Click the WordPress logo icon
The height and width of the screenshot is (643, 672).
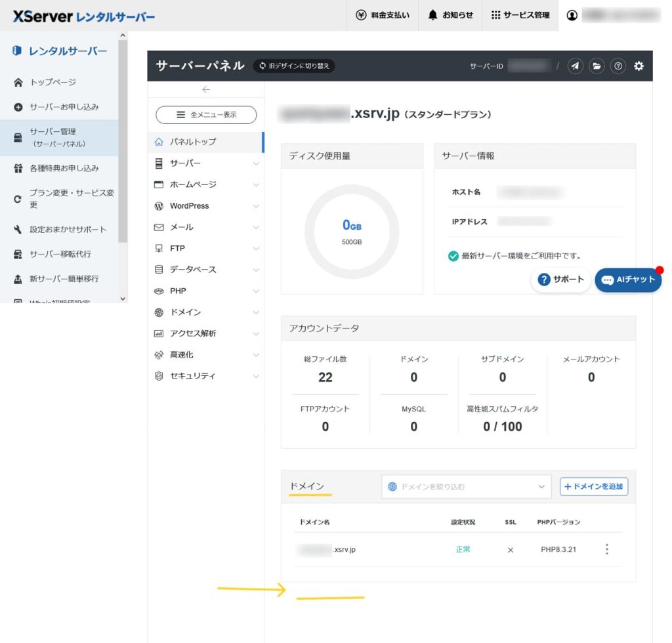pos(159,206)
